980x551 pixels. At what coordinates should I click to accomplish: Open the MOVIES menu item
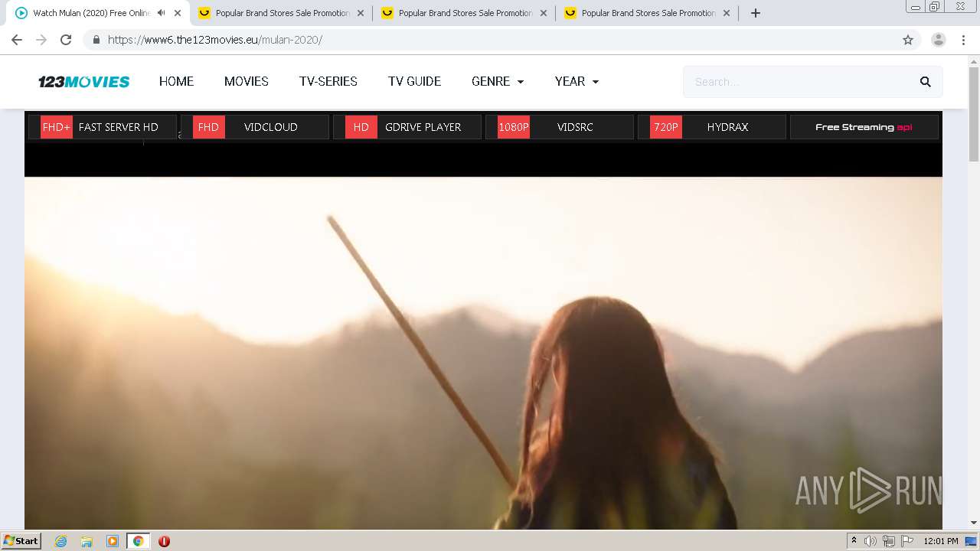pos(247,81)
